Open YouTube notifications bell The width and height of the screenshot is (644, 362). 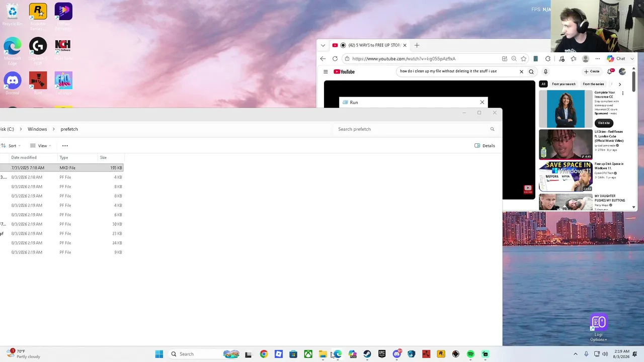coord(610,71)
